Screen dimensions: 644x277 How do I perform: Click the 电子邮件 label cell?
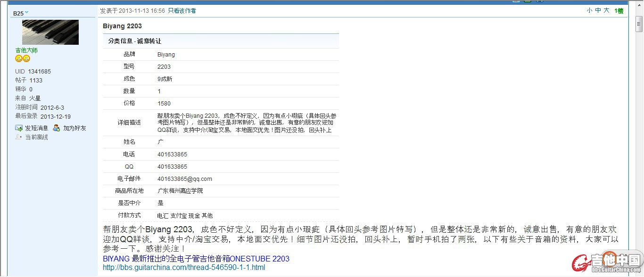[129, 179]
